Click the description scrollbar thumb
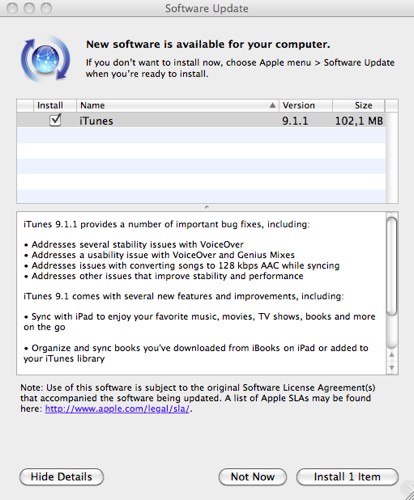 click(392, 266)
